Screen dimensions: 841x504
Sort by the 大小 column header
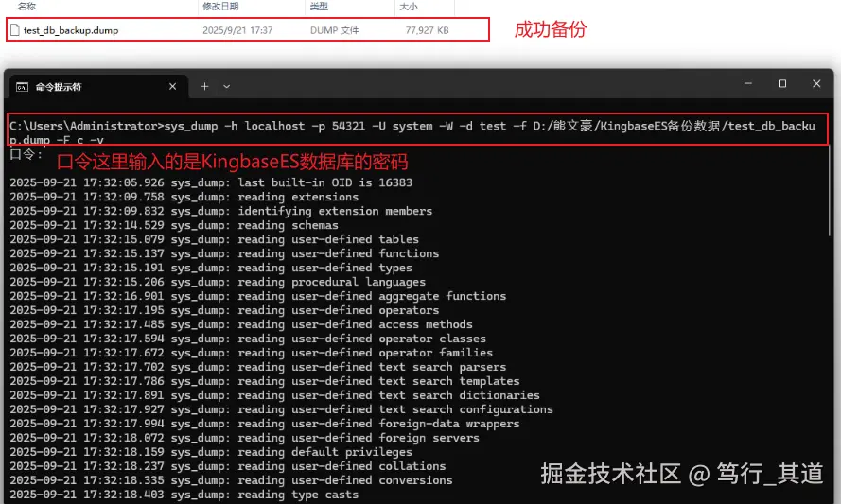(x=409, y=7)
